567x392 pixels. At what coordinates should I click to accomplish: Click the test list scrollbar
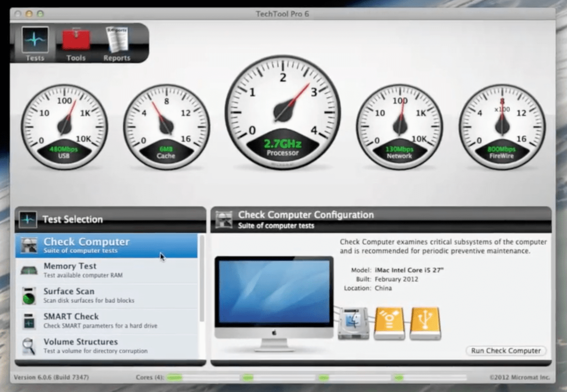pyautogui.click(x=201, y=279)
